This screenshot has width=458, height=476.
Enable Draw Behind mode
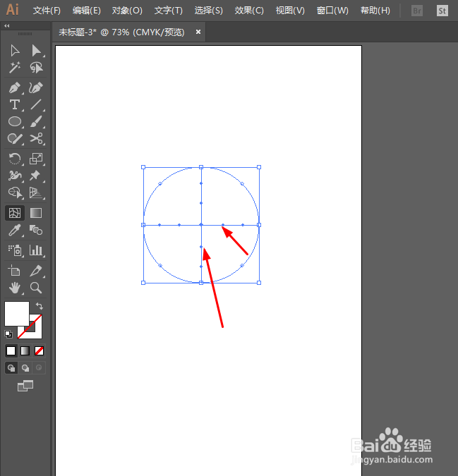[25, 368]
